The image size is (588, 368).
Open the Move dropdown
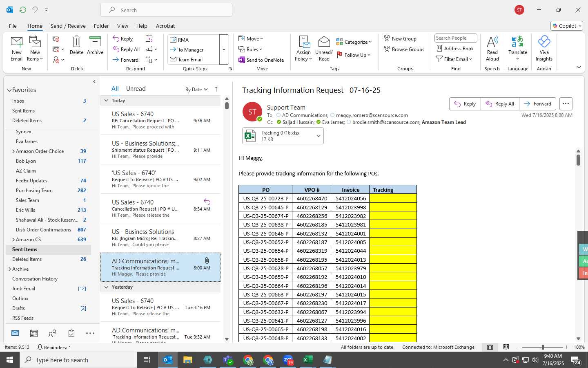click(x=251, y=39)
